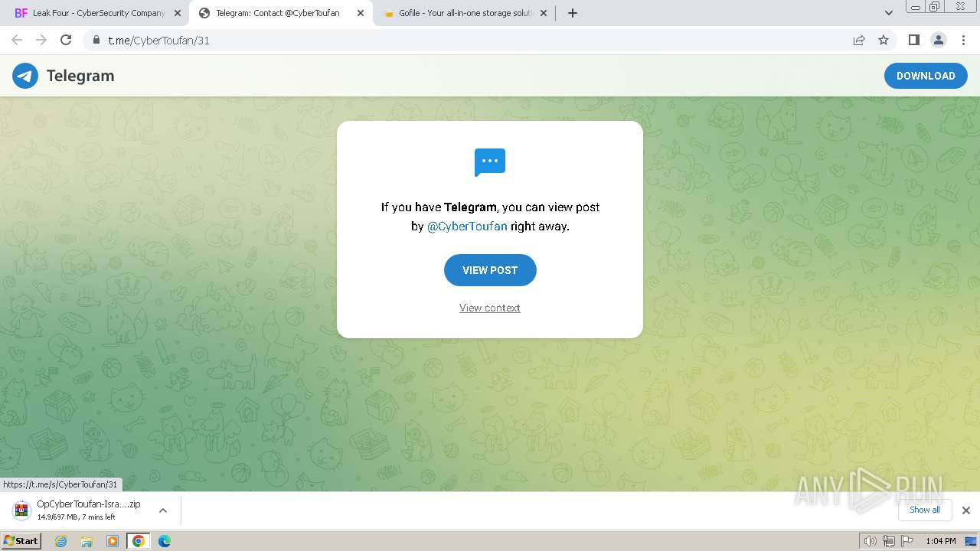Open media player from taskbar
The height and width of the screenshot is (551, 980).
point(113,541)
